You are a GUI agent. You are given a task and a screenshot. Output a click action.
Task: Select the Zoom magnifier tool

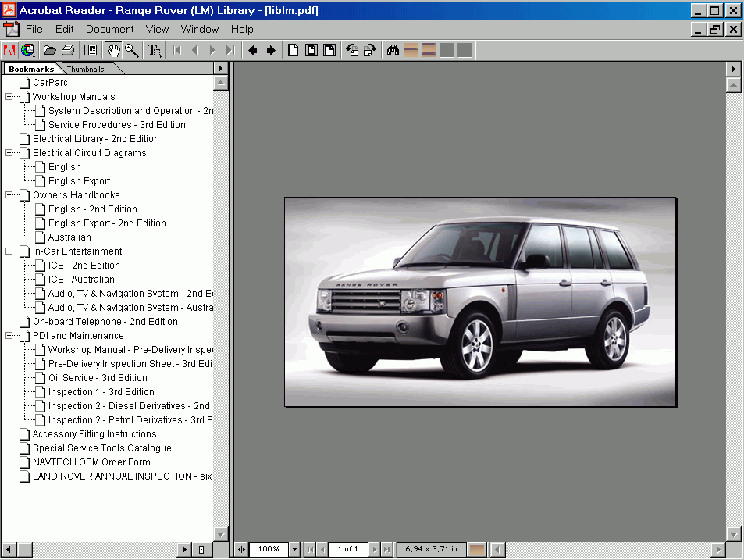(x=131, y=50)
